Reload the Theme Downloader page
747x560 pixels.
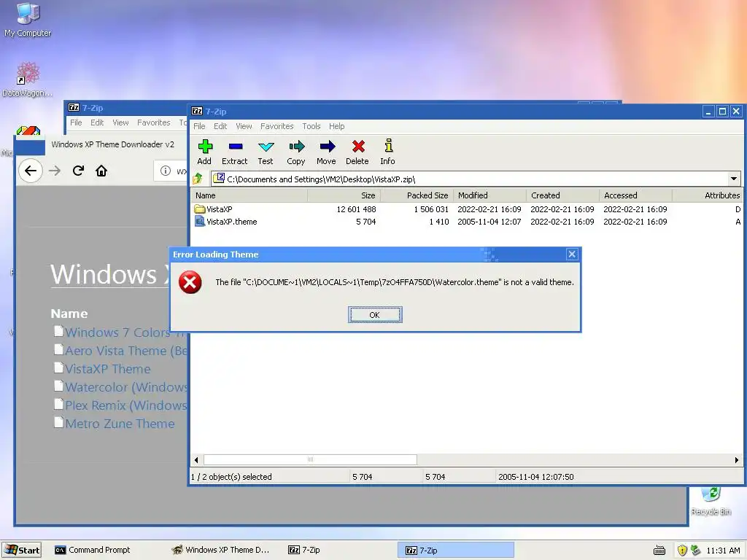[78, 171]
